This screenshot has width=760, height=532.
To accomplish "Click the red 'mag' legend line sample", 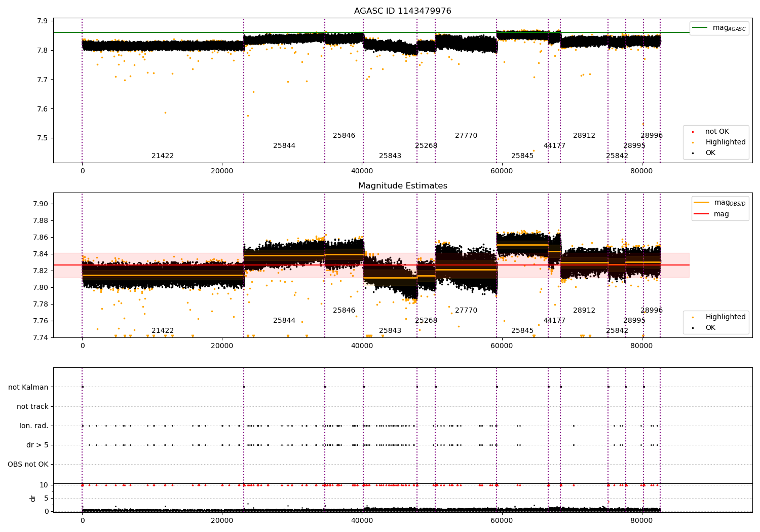I will 702,214.
